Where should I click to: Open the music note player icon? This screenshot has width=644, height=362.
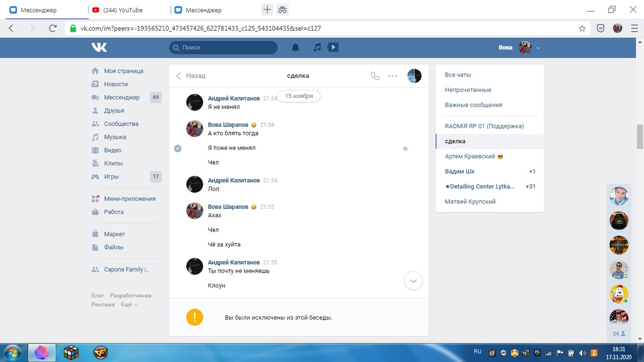pyautogui.click(x=317, y=47)
